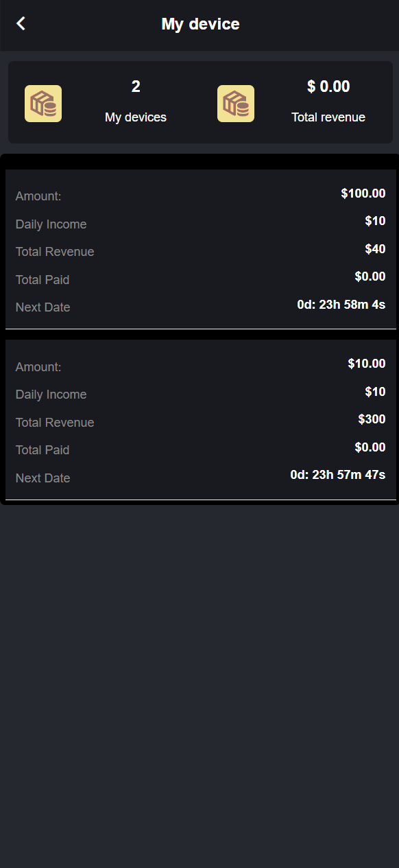
Task: Tap second device's Amount label
Action: tap(38, 367)
